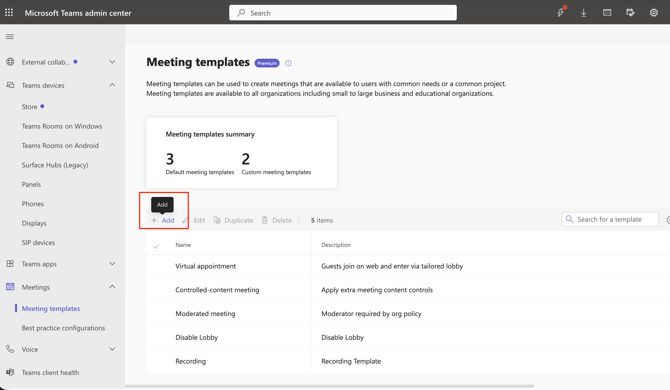Collapse the Meetings section chevron
Viewport: 670px width, 390px height.
tap(112, 287)
